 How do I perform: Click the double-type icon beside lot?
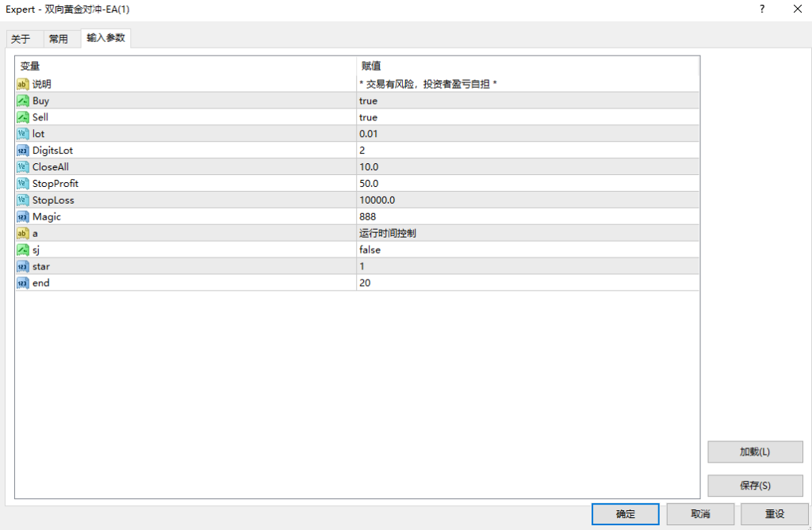[x=23, y=134]
